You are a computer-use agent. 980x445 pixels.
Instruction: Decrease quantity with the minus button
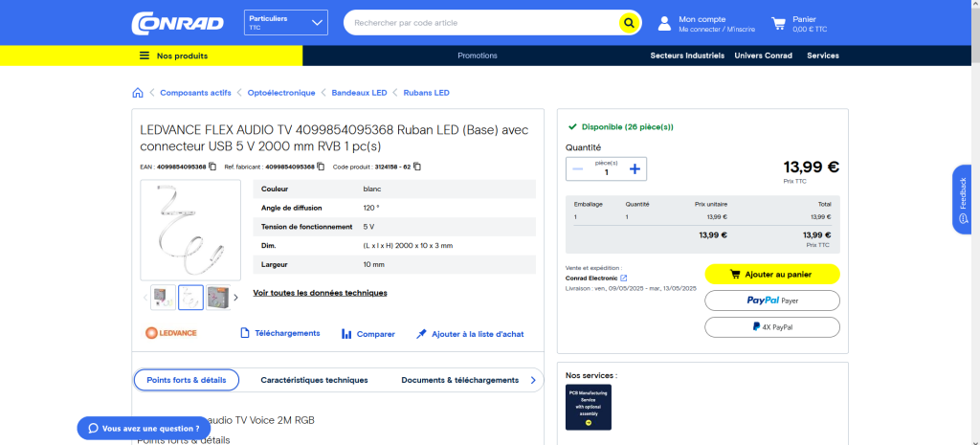[x=577, y=169]
